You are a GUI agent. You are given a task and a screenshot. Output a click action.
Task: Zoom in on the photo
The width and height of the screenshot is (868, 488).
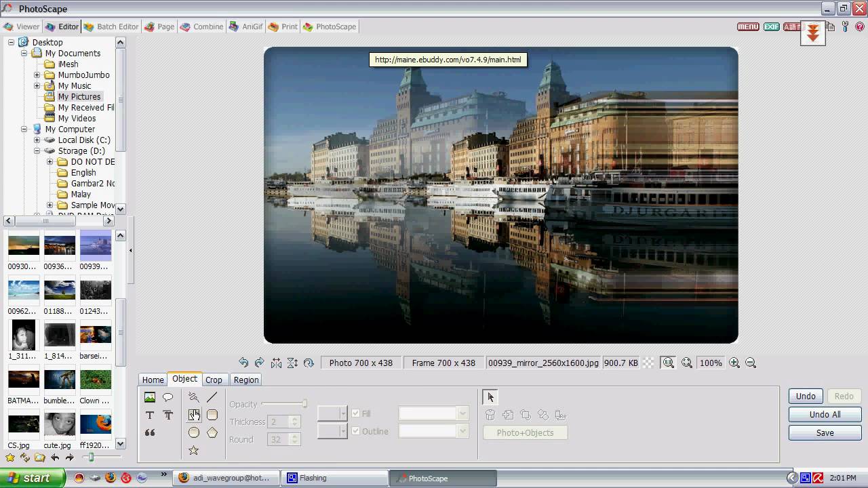734,363
